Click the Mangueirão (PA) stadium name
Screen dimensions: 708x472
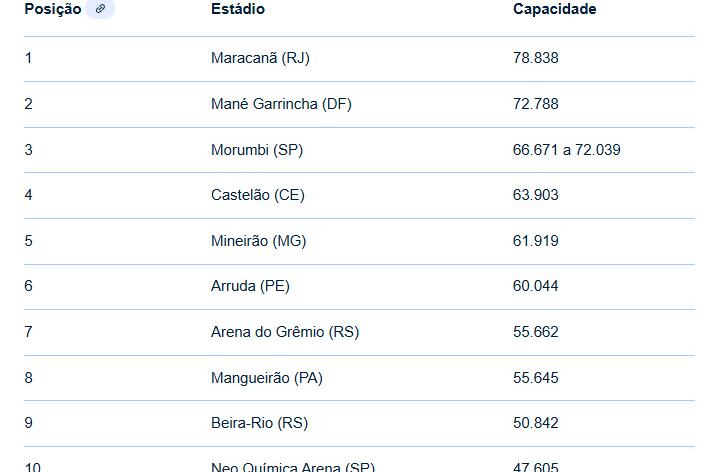click(x=267, y=378)
